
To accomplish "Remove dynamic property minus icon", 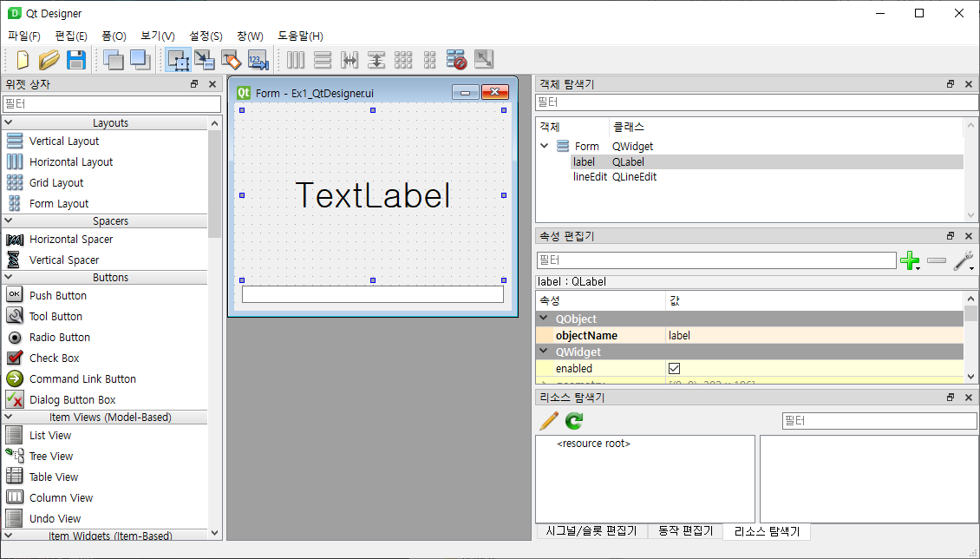I will pyautogui.click(x=937, y=260).
